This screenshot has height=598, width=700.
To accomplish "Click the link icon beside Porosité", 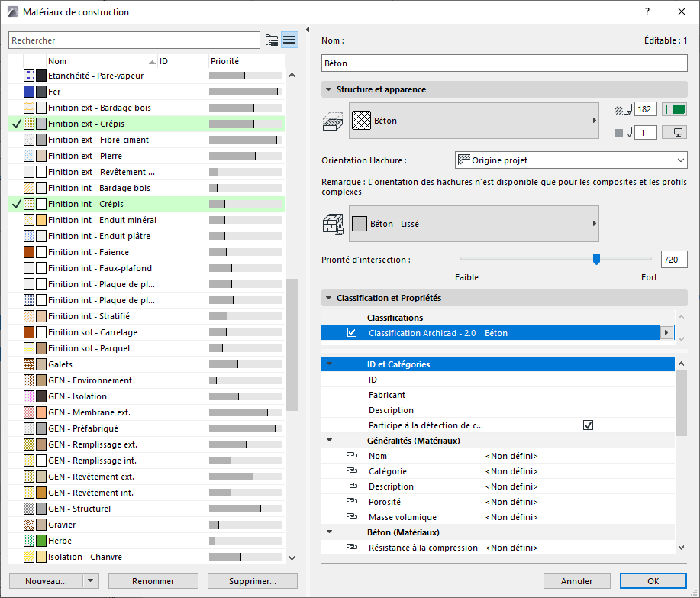I will [352, 501].
